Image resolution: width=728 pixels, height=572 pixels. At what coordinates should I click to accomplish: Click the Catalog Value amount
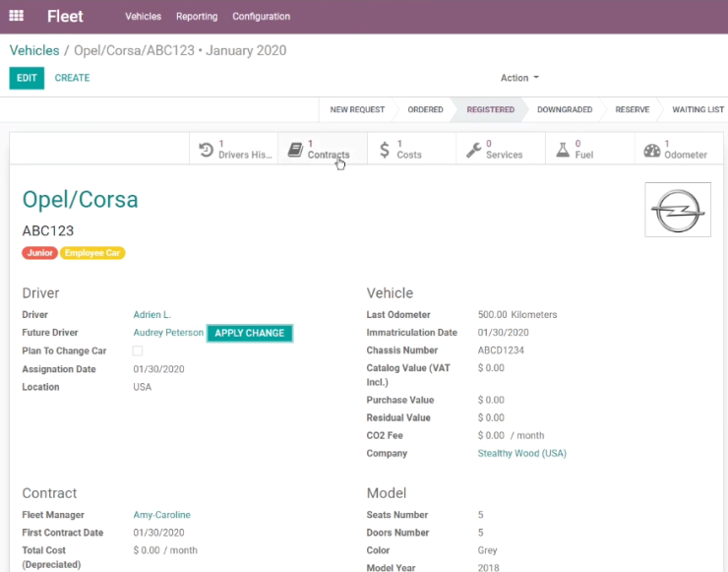point(491,368)
